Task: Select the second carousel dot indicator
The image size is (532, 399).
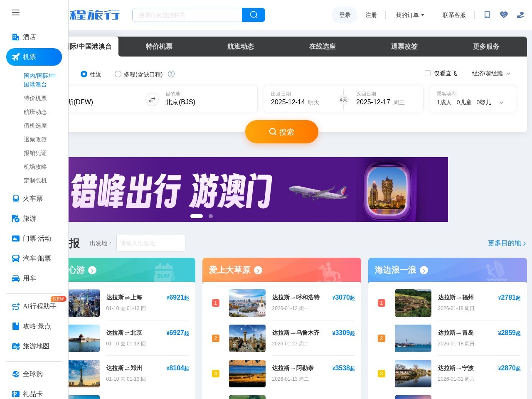Action: pos(211,216)
